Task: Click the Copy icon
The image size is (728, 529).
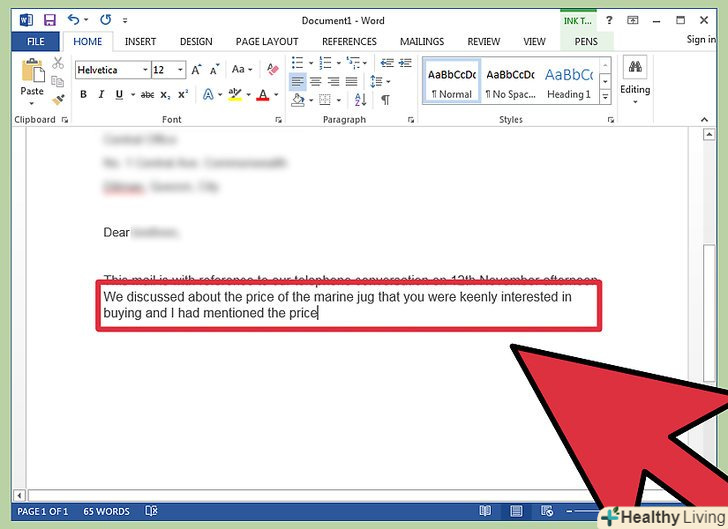Action: pyautogui.click(x=58, y=82)
